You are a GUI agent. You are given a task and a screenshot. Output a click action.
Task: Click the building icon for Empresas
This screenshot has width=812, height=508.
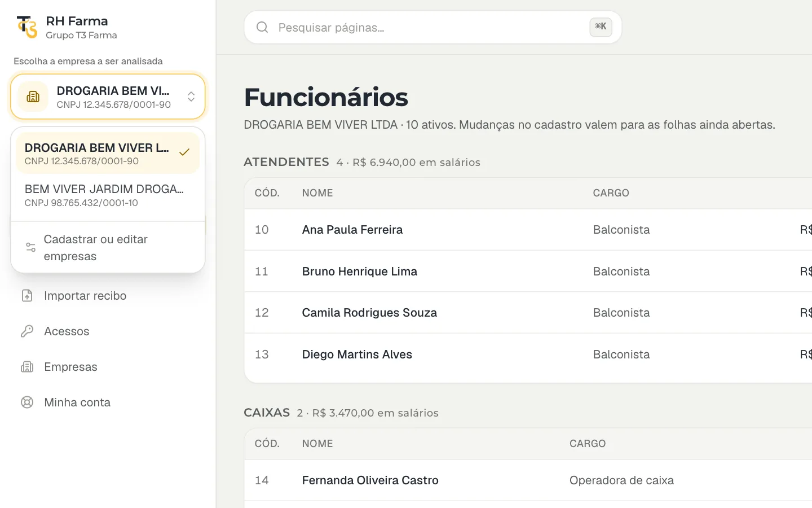(x=27, y=367)
